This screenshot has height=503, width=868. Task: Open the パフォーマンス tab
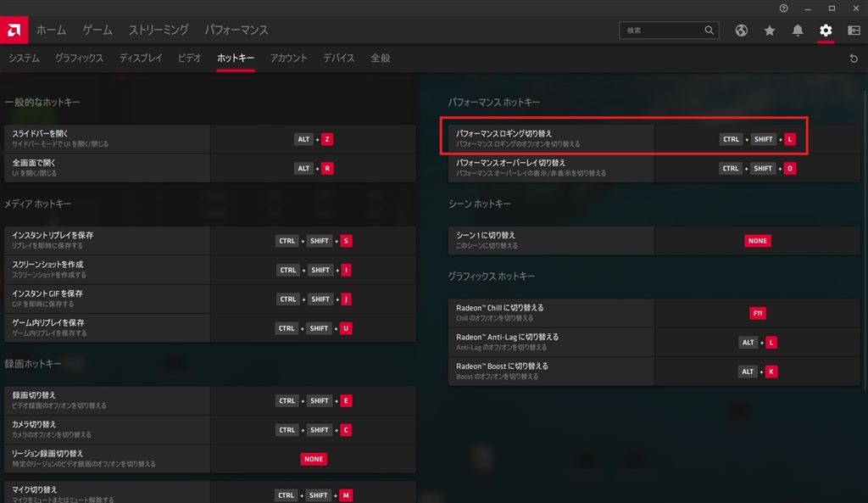tap(236, 30)
